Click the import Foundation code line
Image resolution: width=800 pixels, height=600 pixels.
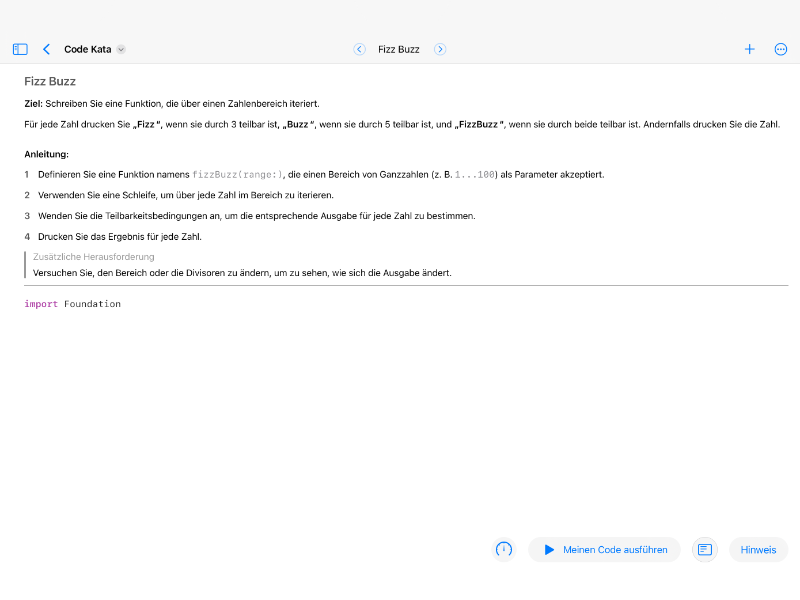click(72, 303)
